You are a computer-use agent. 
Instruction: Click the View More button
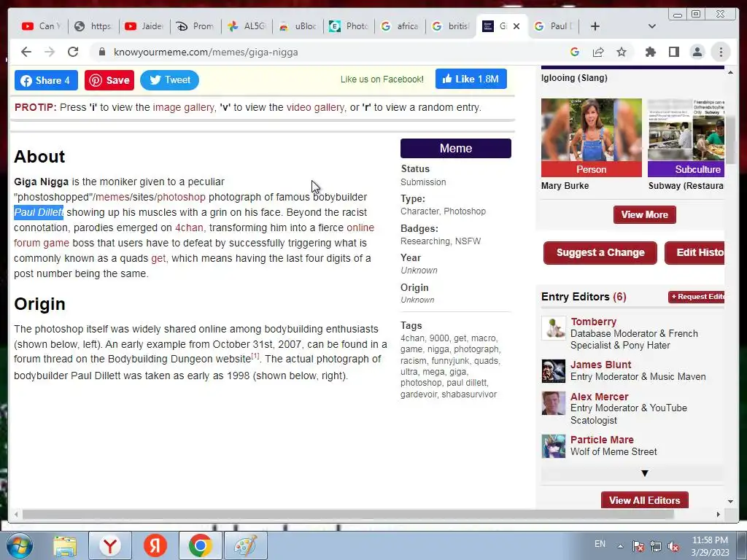645,215
